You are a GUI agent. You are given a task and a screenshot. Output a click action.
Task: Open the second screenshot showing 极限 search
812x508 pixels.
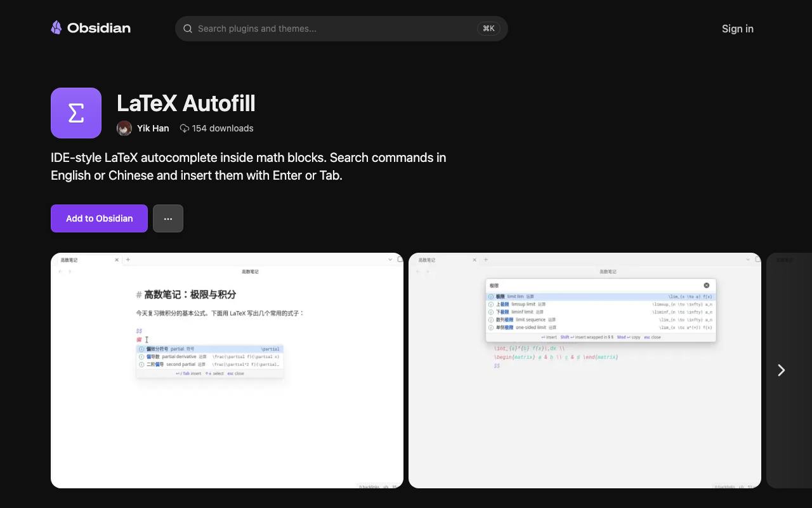pyautogui.click(x=585, y=370)
